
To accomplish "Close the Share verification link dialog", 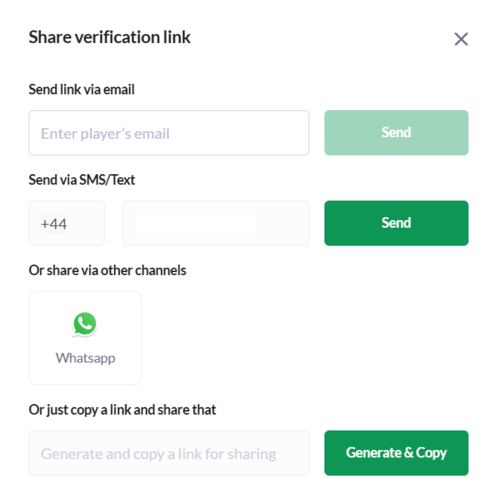I will point(461,39).
